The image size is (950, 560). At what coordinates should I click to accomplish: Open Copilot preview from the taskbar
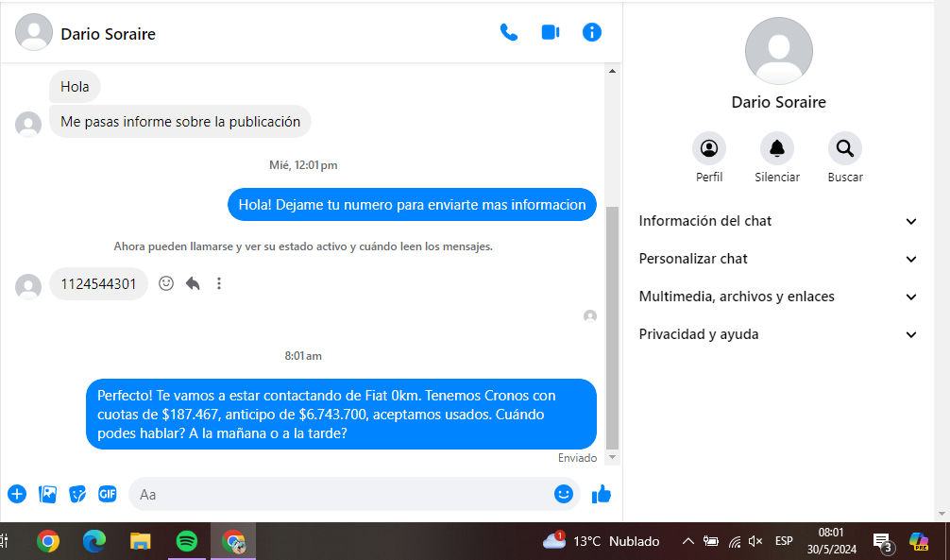pyautogui.click(x=919, y=541)
